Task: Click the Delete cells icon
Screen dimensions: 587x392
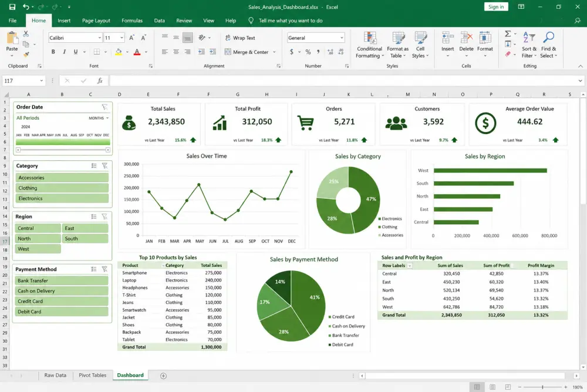Action: [x=467, y=38]
